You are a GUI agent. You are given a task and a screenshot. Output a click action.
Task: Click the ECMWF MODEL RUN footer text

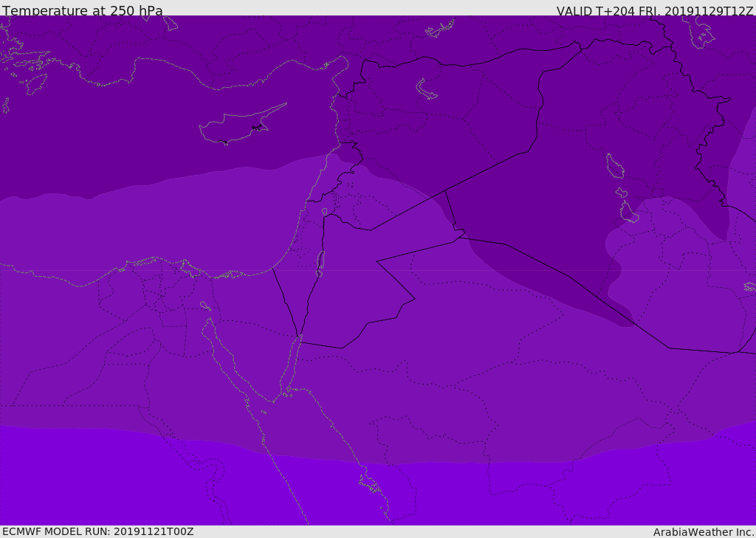point(98,532)
